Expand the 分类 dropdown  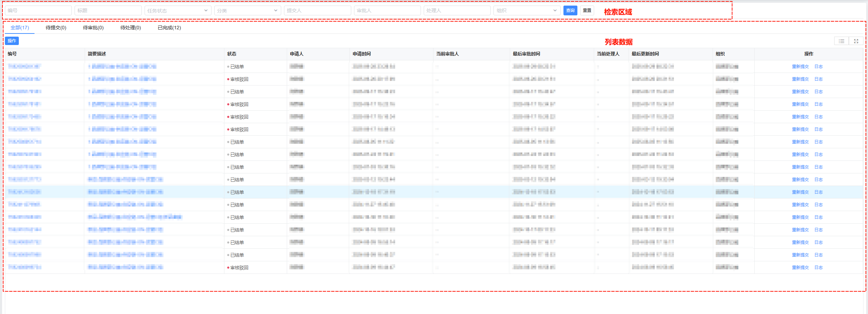point(247,10)
